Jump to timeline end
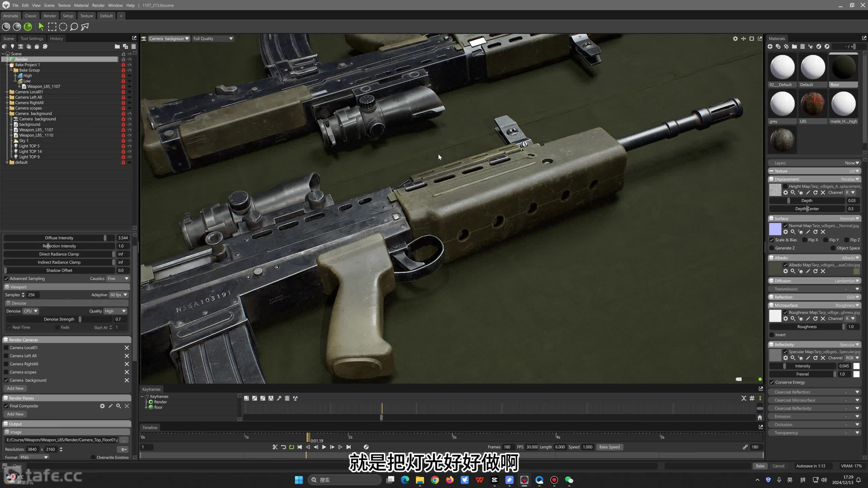Screen dimensions: 868x488 pyautogui.click(x=349, y=447)
